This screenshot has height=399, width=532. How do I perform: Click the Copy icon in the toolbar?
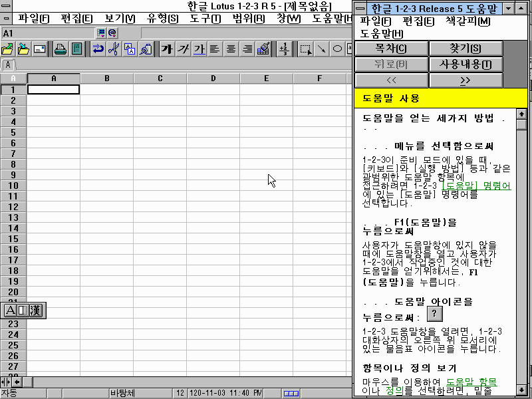130,49
